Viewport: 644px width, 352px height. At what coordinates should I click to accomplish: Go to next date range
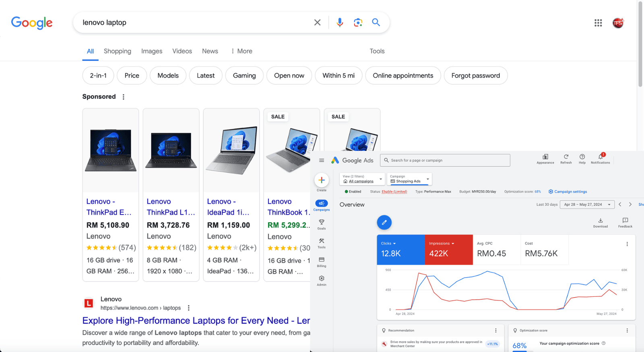(630, 204)
